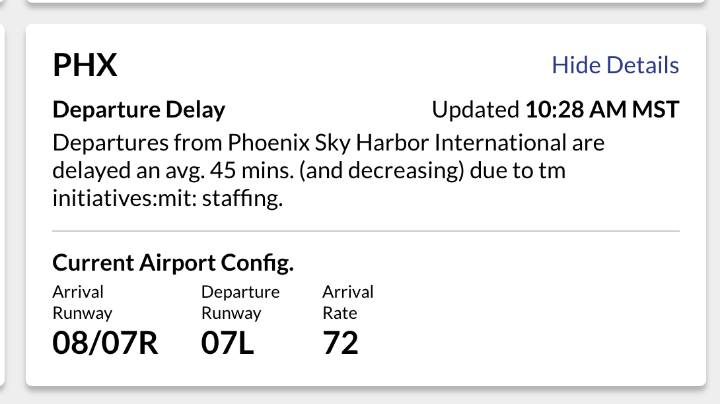Click the card edge above the PHX card

(x=360, y=5)
